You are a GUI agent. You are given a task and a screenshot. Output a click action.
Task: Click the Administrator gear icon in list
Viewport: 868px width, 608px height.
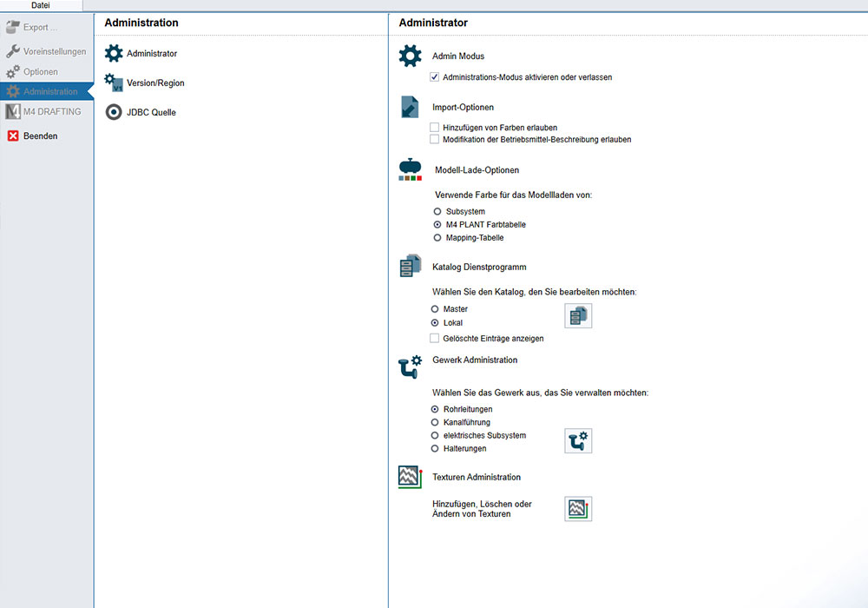(114, 53)
